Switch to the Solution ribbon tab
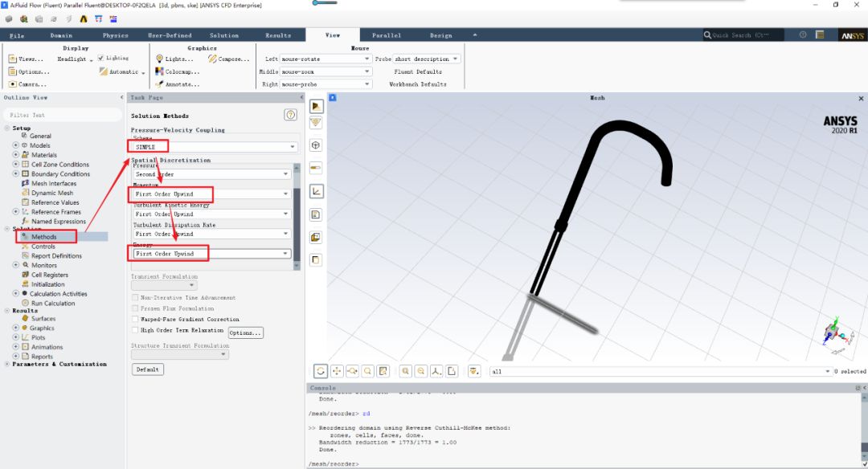Image resolution: width=868 pixels, height=469 pixels. tap(224, 35)
